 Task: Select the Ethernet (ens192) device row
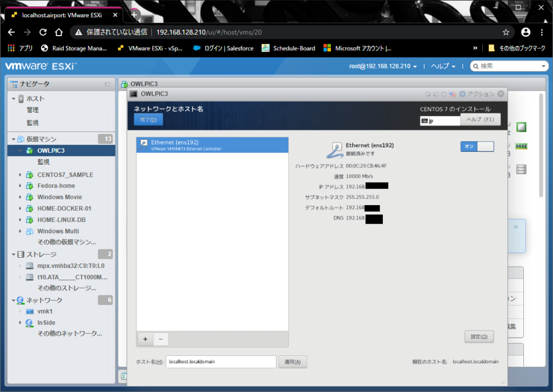coord(212,145)
